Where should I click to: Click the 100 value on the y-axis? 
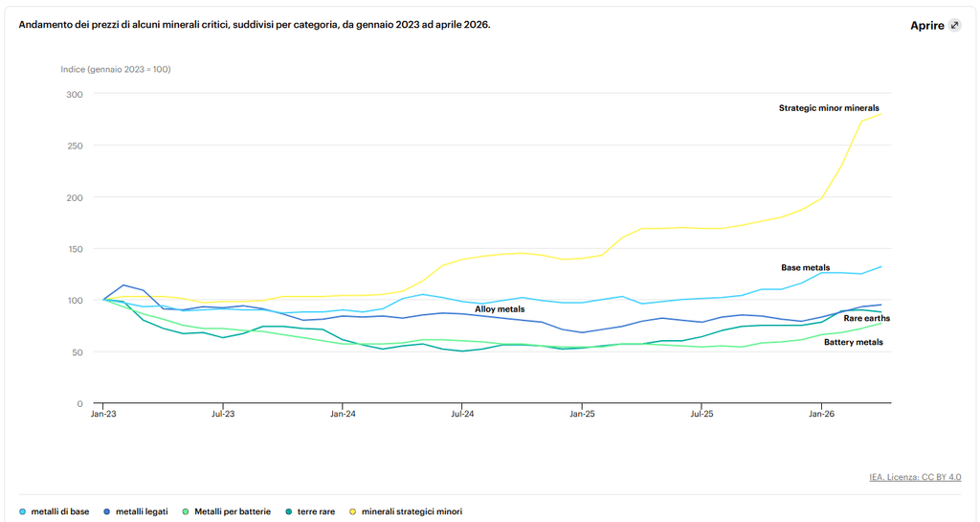(75, 301)
